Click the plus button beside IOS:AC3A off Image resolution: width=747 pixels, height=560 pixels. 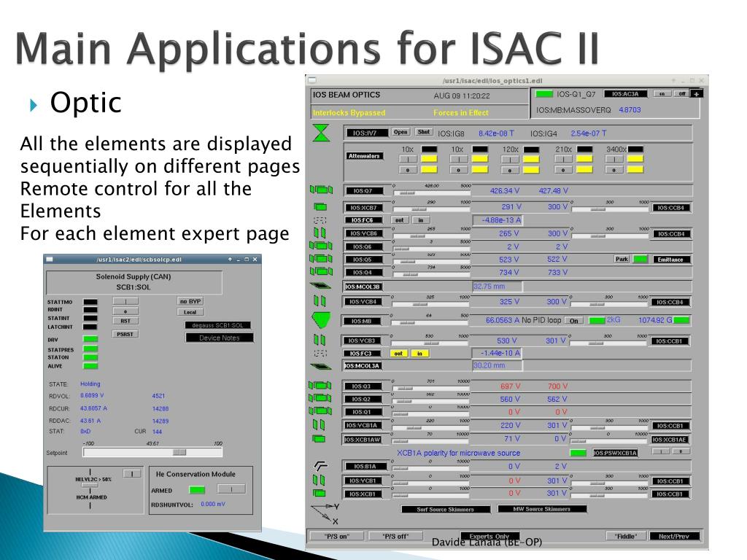coord(696,94)
